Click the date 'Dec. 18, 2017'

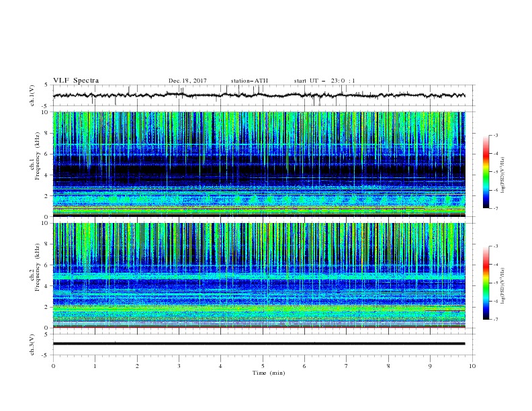coord(187,81)
